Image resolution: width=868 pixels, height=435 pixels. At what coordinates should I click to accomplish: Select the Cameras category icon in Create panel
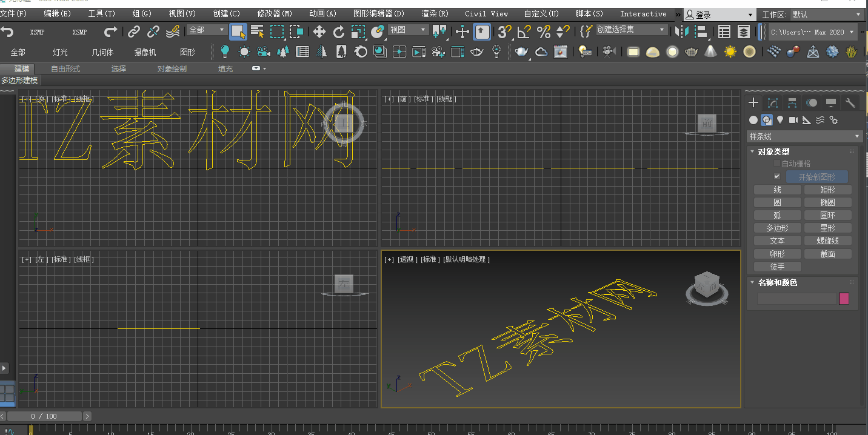[793, 120]
